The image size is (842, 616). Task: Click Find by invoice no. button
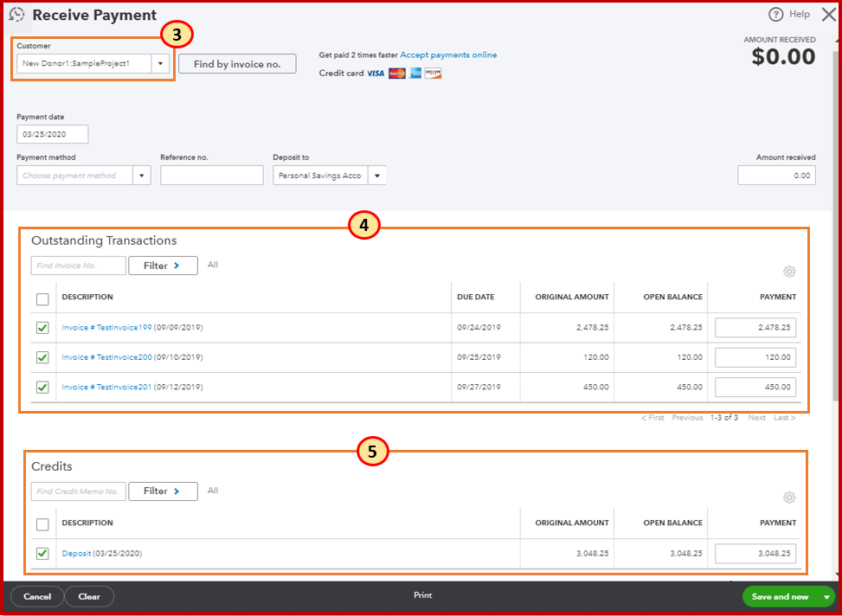point(237,64)
